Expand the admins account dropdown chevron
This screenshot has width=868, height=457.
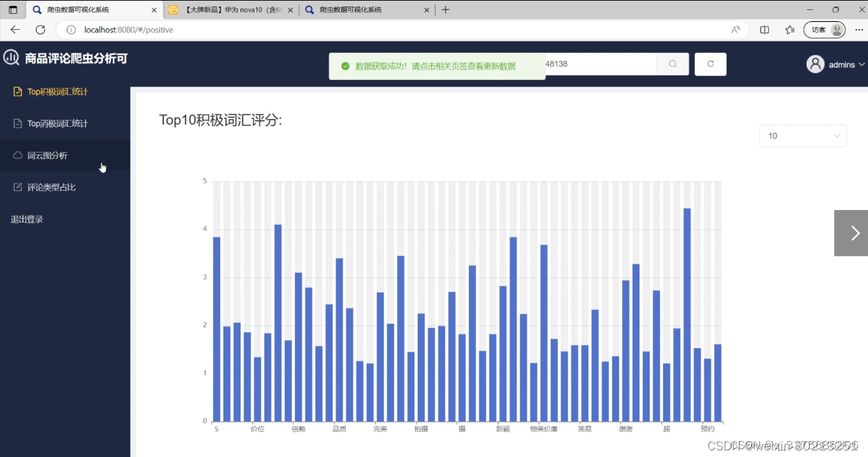[860, 64]
